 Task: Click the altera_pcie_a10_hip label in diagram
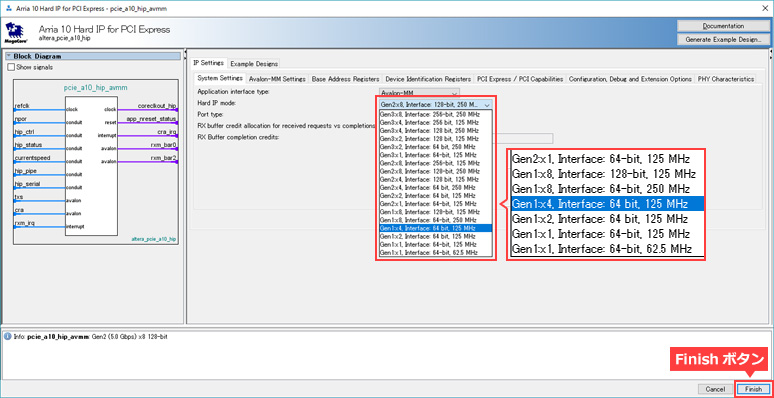(x=154, y=239)
